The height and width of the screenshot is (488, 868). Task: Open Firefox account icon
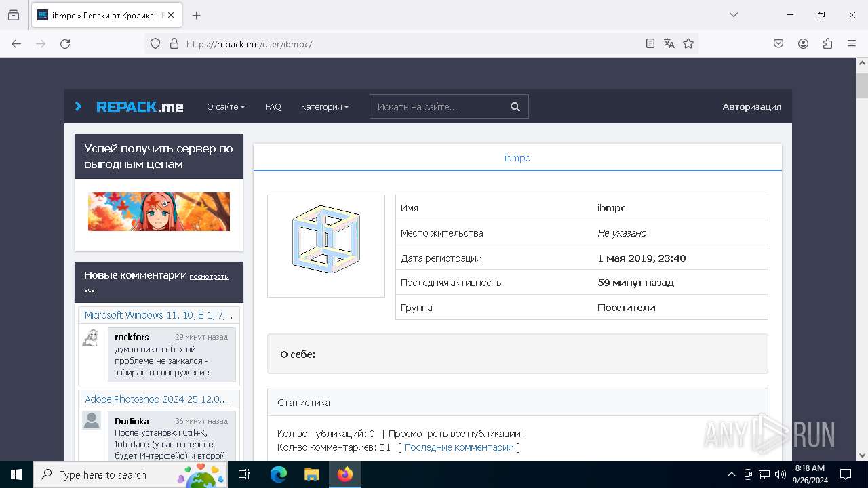803,43
